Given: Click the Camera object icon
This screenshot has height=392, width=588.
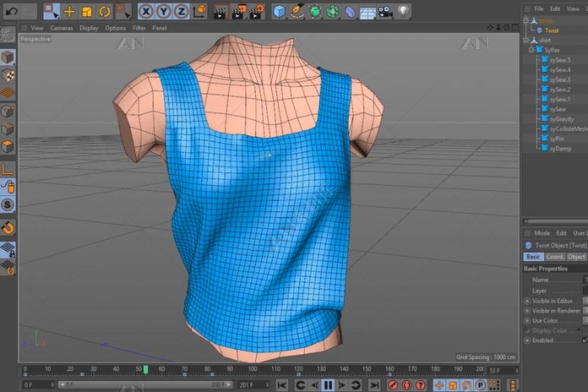Looking at the screenshot, I should 385,11.
